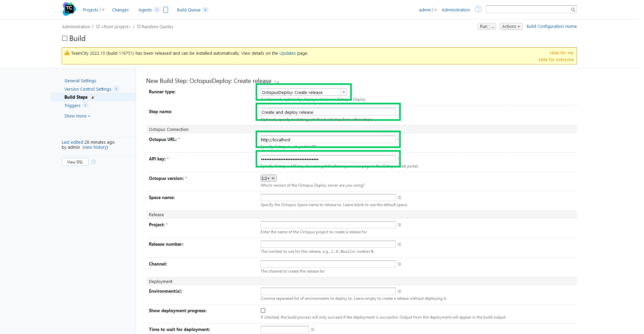This screenshot has height=334, width=644.
Task: Open parameter picker beside Space name
Action: click(399, 198)
